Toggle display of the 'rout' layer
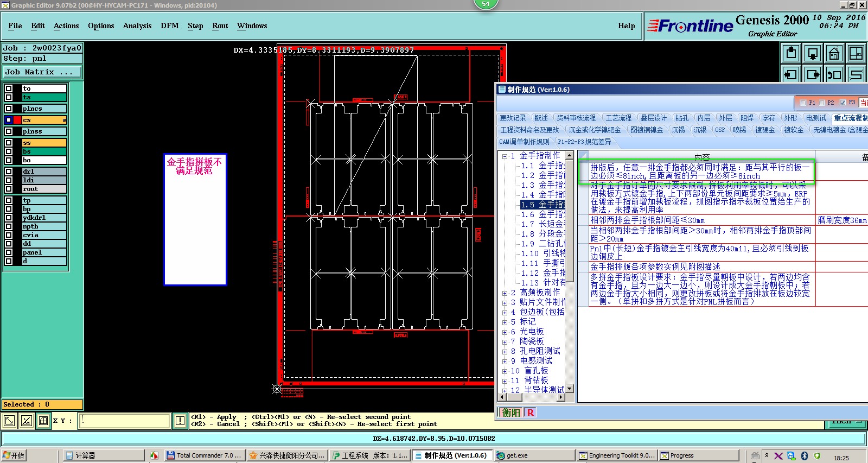 (9, 189)
